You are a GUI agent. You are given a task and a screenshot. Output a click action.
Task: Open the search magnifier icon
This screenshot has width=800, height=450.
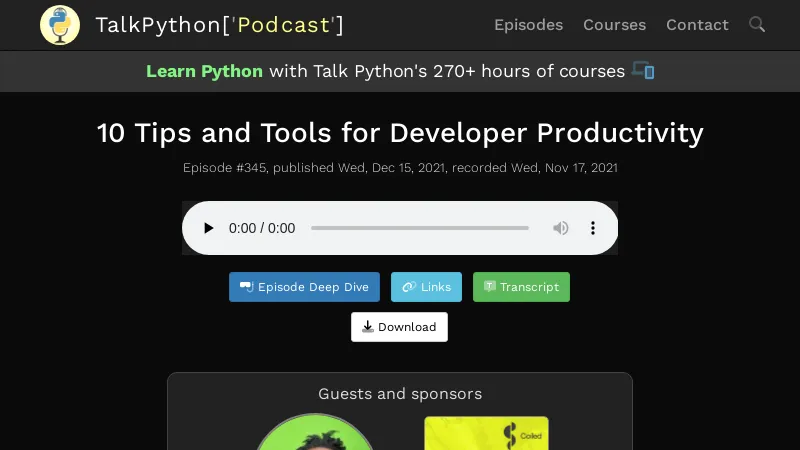point(757,25)
